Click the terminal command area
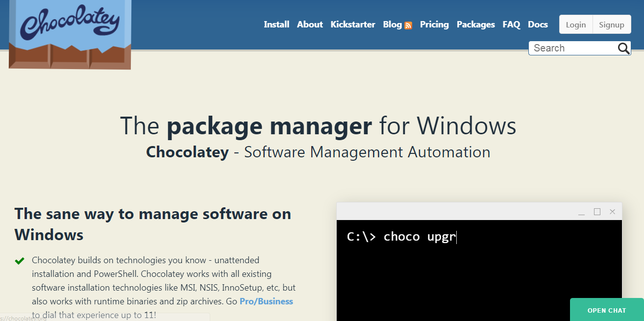 479,271
